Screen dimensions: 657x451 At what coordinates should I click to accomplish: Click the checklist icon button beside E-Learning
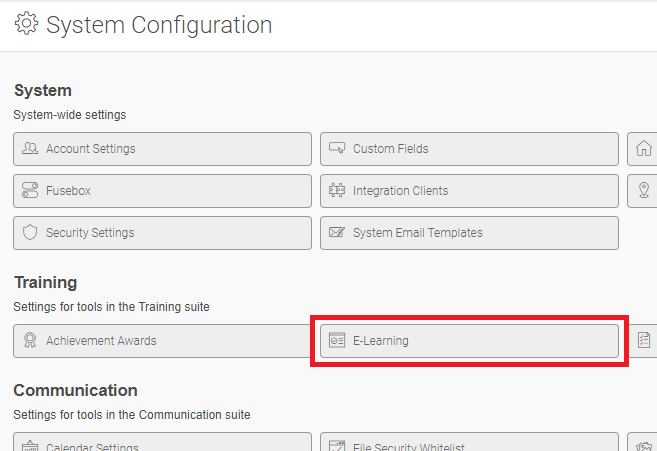click(x=643, y=340)
